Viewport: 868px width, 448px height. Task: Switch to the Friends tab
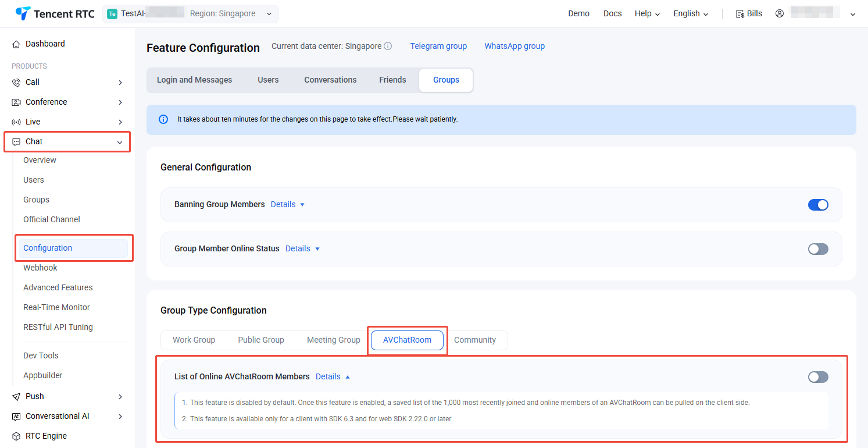click(392, 80)
